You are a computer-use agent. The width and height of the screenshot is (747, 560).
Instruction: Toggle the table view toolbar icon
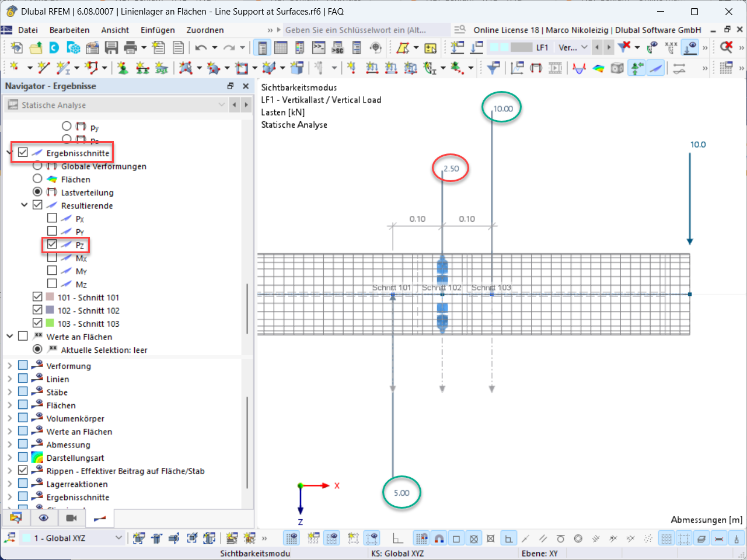click(x=281, y=47)
